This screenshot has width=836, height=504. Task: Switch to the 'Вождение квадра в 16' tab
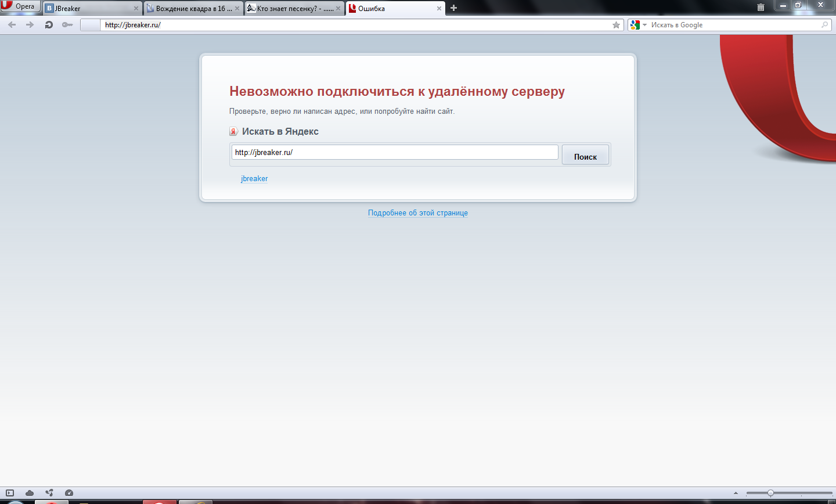193,8
